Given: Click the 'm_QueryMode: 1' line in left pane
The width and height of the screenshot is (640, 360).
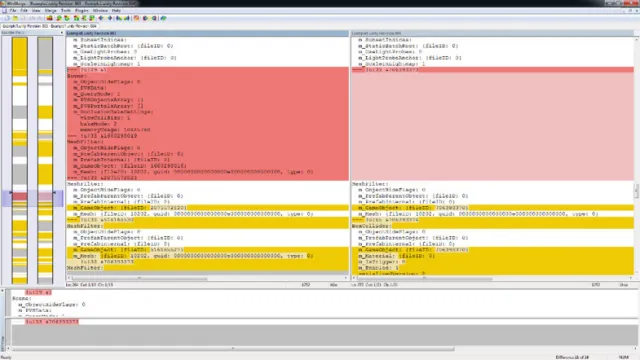Looking at the screenshot, I should (97, 94).
